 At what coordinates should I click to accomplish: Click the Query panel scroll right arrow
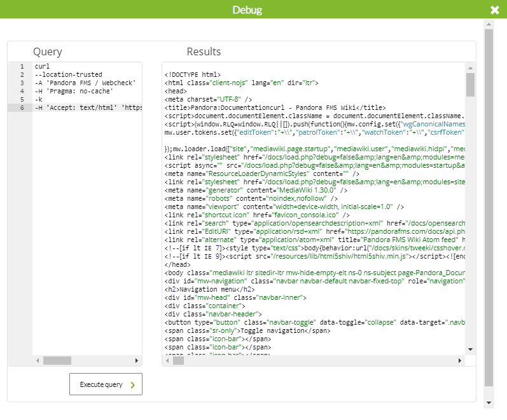point(136,360)
